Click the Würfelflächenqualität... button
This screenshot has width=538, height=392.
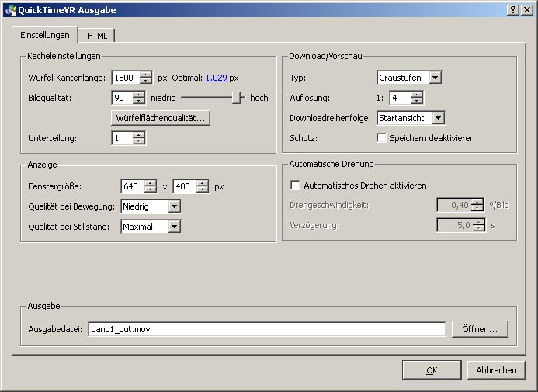[x=161, y=118]
